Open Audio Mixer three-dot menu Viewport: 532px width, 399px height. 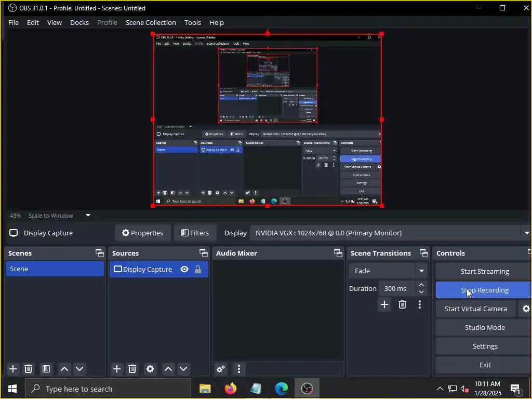point(239,369)
